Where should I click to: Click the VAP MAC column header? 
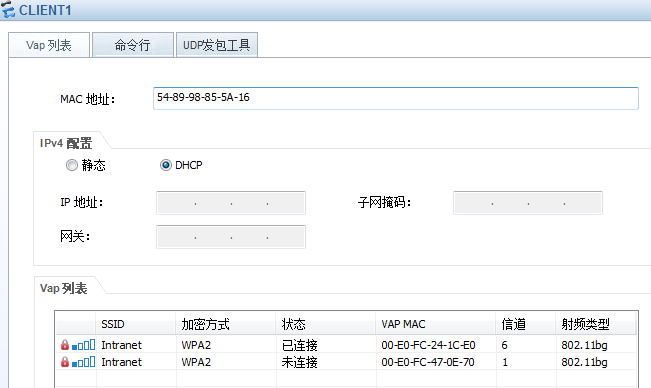(x=436, y=324)
